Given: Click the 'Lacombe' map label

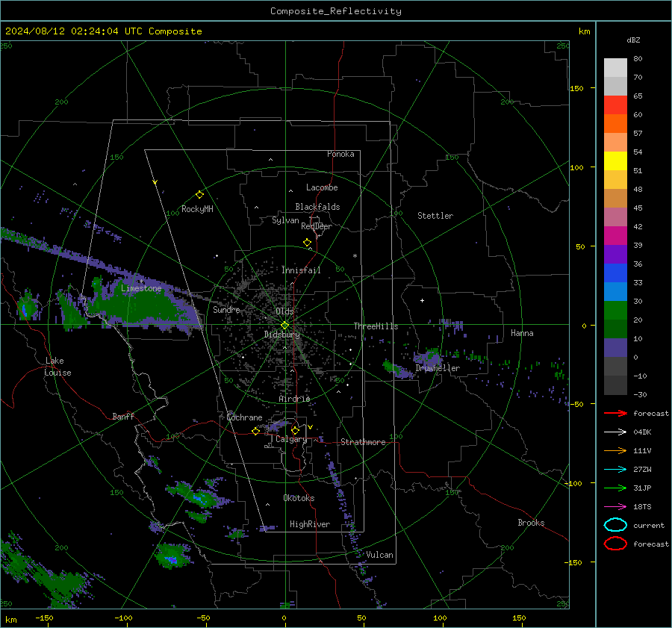Looking at the screenshot, I should point(322,187).
